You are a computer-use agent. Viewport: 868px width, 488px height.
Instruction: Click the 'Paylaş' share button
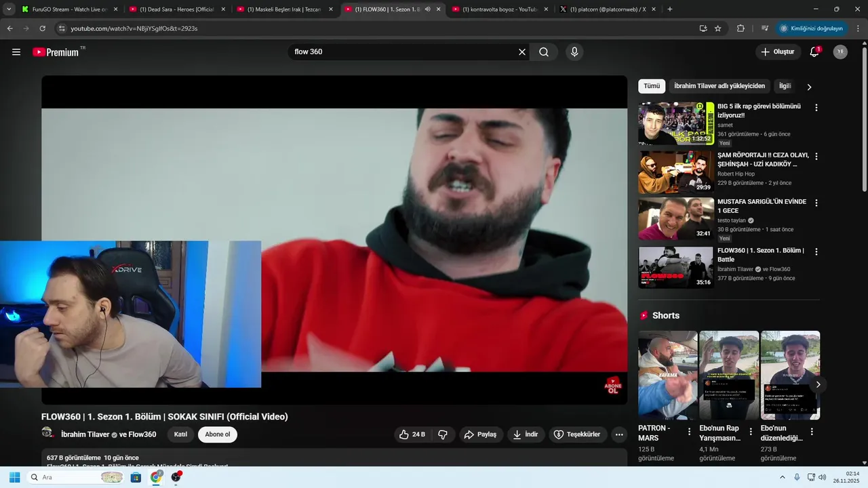tap(481, 434)
